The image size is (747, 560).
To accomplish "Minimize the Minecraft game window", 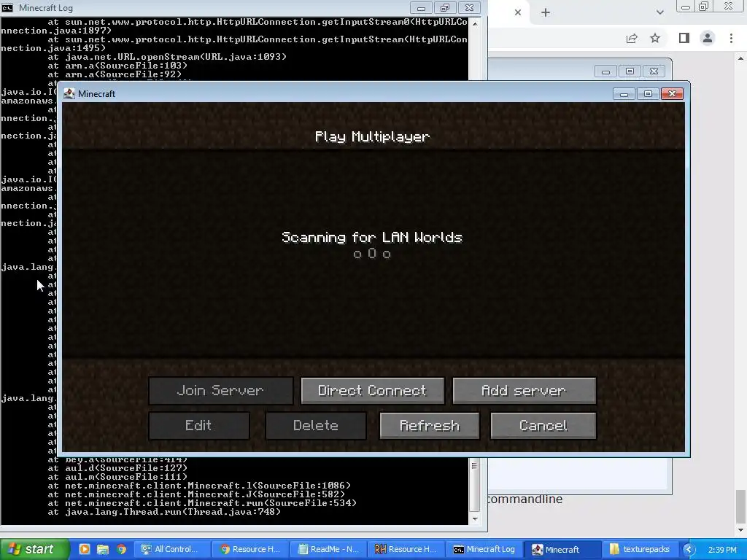I will click(624, 94).
